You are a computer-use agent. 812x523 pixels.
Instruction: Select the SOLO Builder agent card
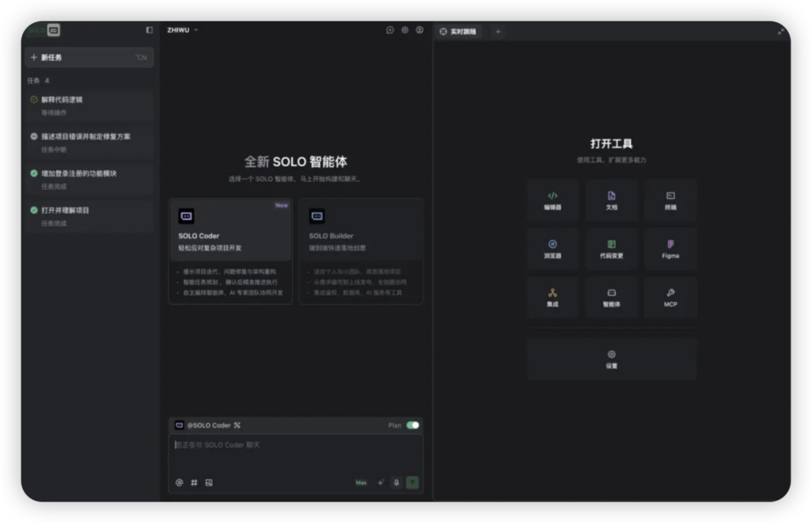[361, 250]
